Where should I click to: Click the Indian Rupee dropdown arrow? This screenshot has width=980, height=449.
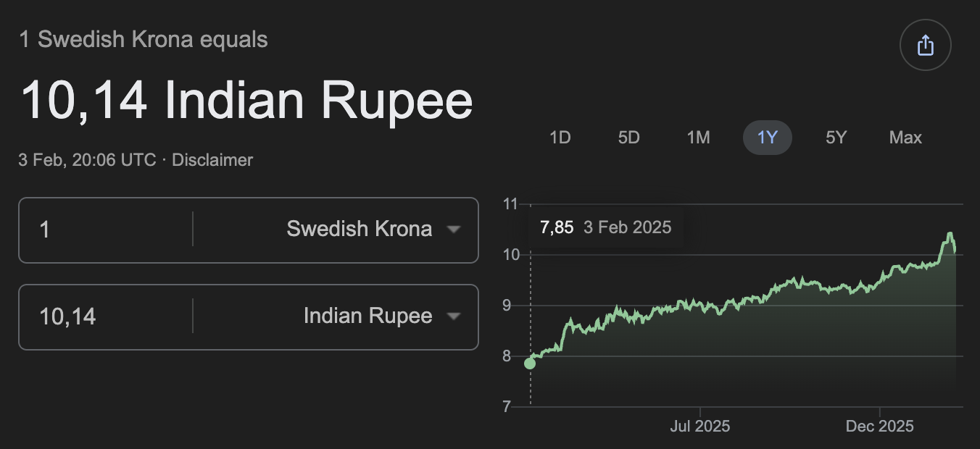454,316
